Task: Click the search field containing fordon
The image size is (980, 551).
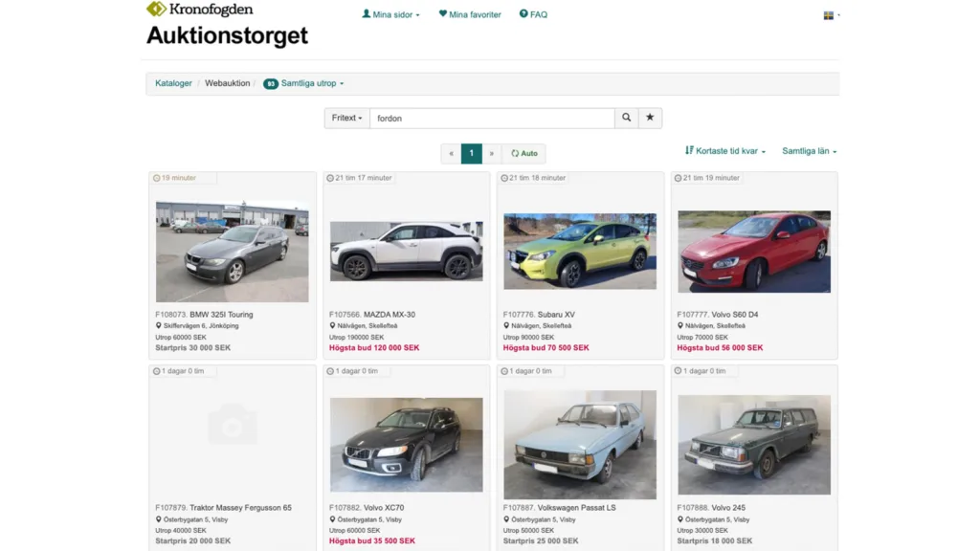Action: coord(492,118)
